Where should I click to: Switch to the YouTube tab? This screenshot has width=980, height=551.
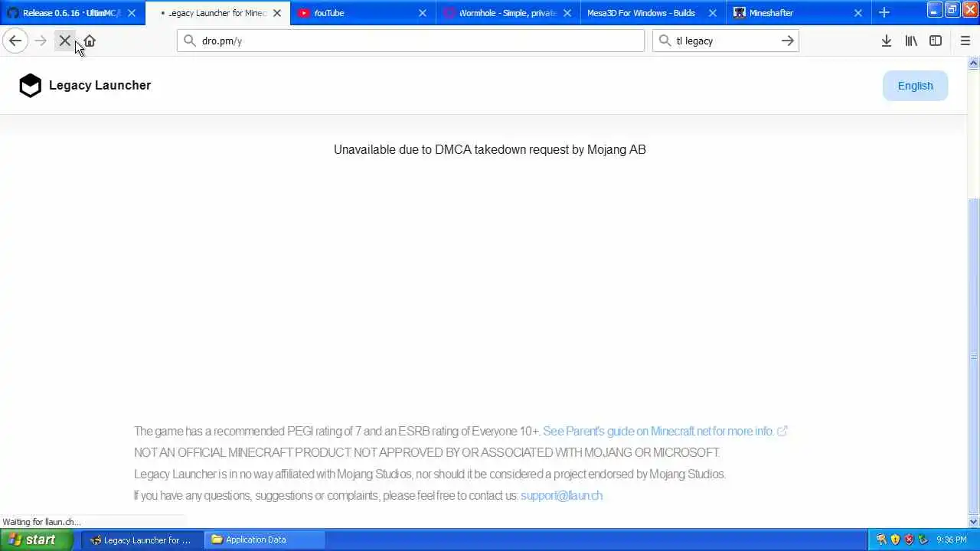pos(364,13)
